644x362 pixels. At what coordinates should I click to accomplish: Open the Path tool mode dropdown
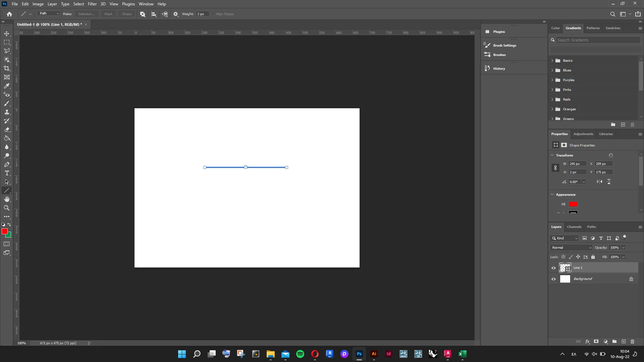pos(49,14)
